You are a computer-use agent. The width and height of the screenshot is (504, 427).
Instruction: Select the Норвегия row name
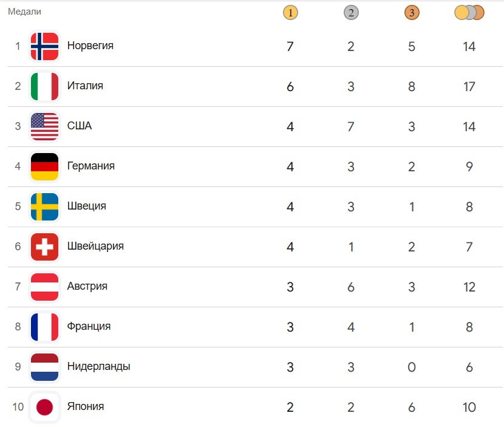[x=90, y=46]
